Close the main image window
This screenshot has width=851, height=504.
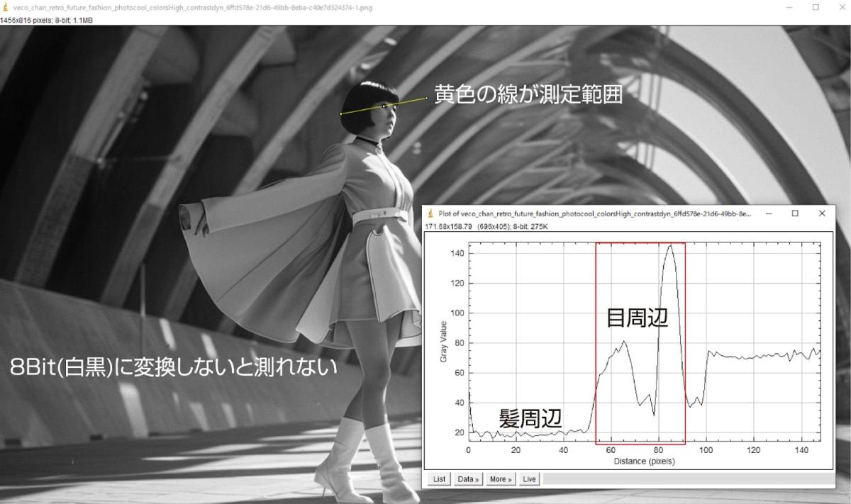click(x=840, y=7)
